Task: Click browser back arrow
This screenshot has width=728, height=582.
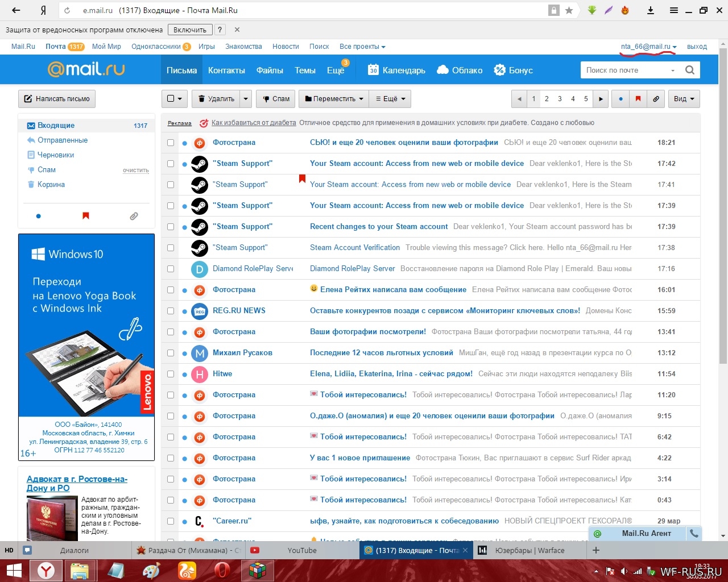Action: [16, 10]
